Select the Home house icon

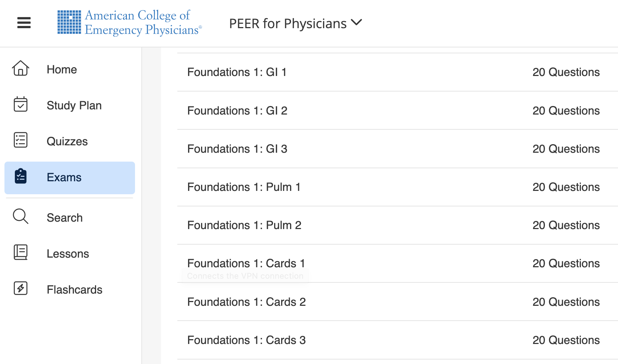coord(20,69)
